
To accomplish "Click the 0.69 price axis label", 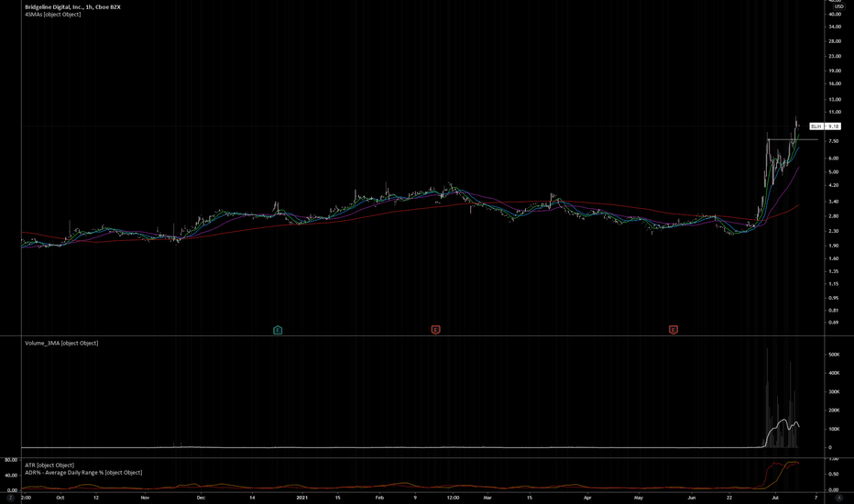I will (x=833, y=323).
